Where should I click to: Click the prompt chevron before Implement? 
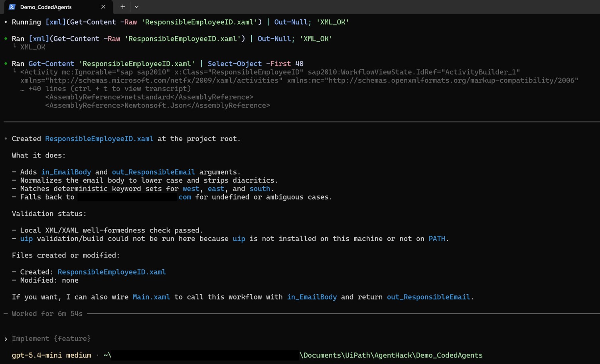click(6, 339)
